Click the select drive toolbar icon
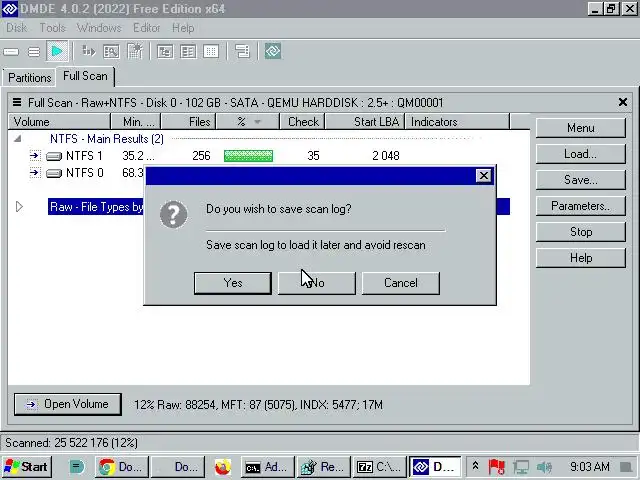 (11, 52)
